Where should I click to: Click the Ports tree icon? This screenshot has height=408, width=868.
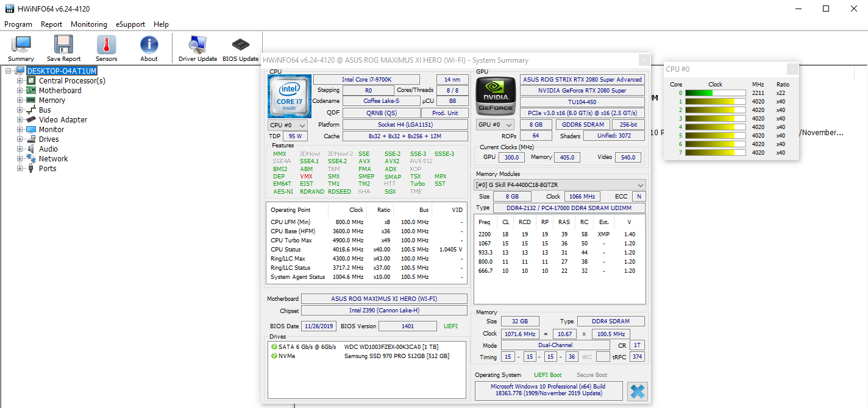(x=31, y=168)
